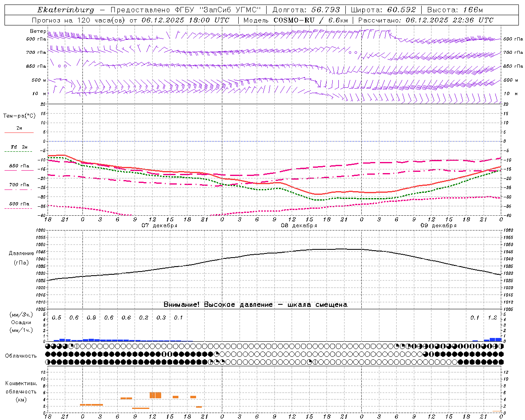Click the precipitation value "1.2"
This screenshot has width=525, height=420.
tap(492, 318)
